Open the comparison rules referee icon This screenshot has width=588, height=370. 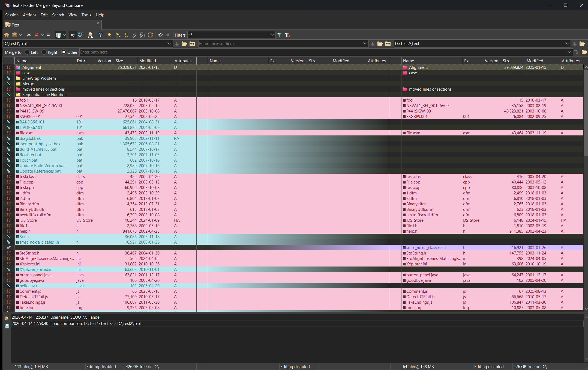[91, 35]
